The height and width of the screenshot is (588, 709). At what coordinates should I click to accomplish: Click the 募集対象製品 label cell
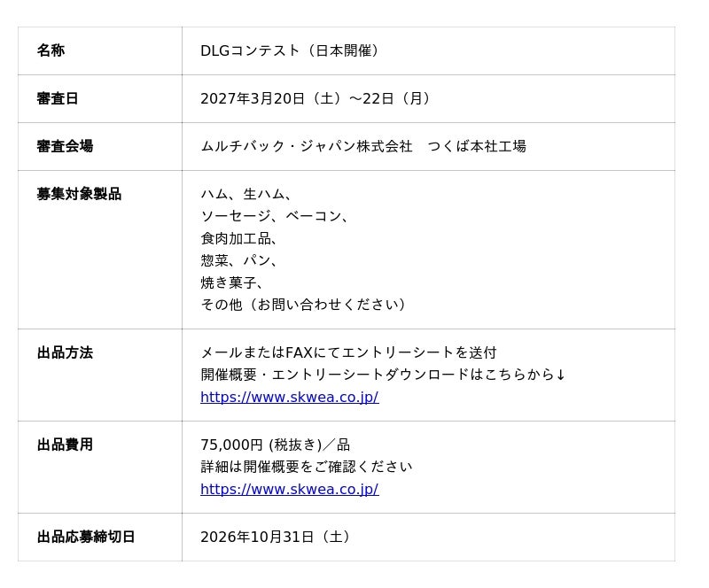(x=100, y=250)
